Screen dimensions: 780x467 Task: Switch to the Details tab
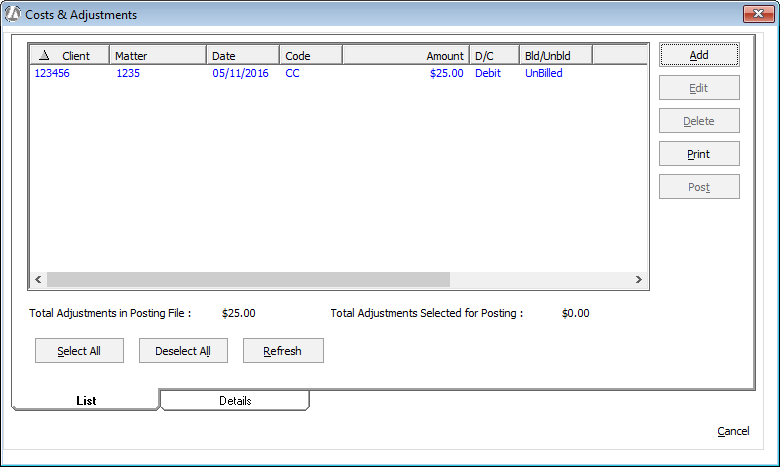(x=235, y=401)
